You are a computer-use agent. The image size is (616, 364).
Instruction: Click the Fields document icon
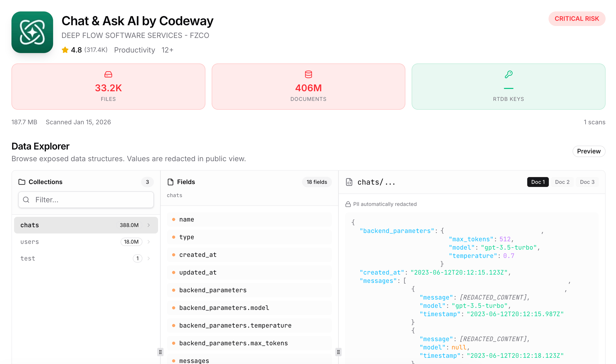point(171,182)
